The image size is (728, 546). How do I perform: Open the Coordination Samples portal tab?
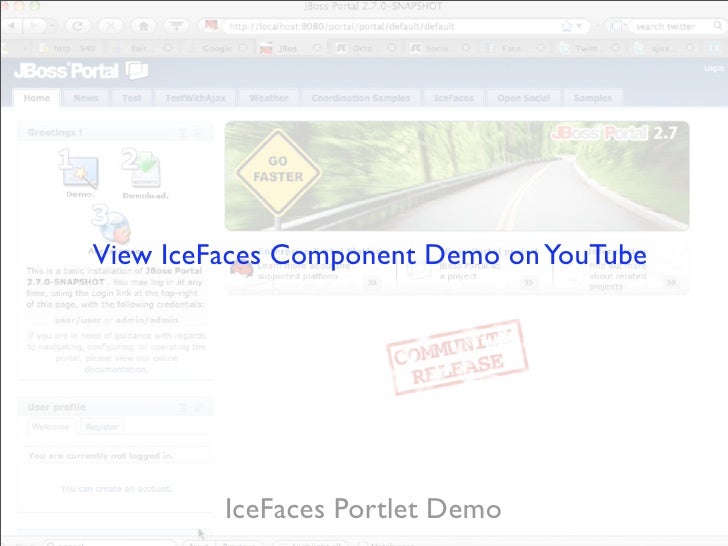click(x=361, y=98)
